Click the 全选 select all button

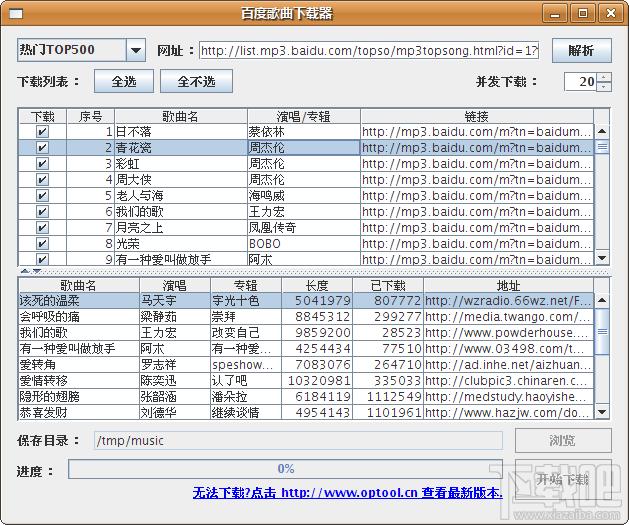click(x=124, y=81)
